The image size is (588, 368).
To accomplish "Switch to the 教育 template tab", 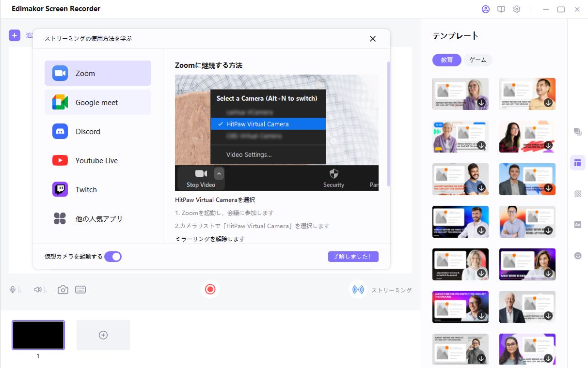I will (446, 60).
